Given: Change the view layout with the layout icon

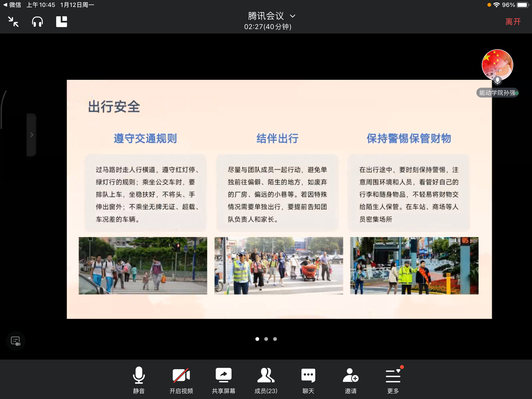Looking at the screenshot, I should [62, 22].
